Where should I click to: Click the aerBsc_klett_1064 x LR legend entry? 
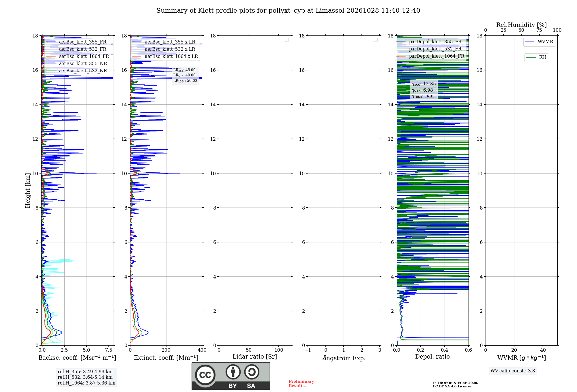click(x=165, y=56)
